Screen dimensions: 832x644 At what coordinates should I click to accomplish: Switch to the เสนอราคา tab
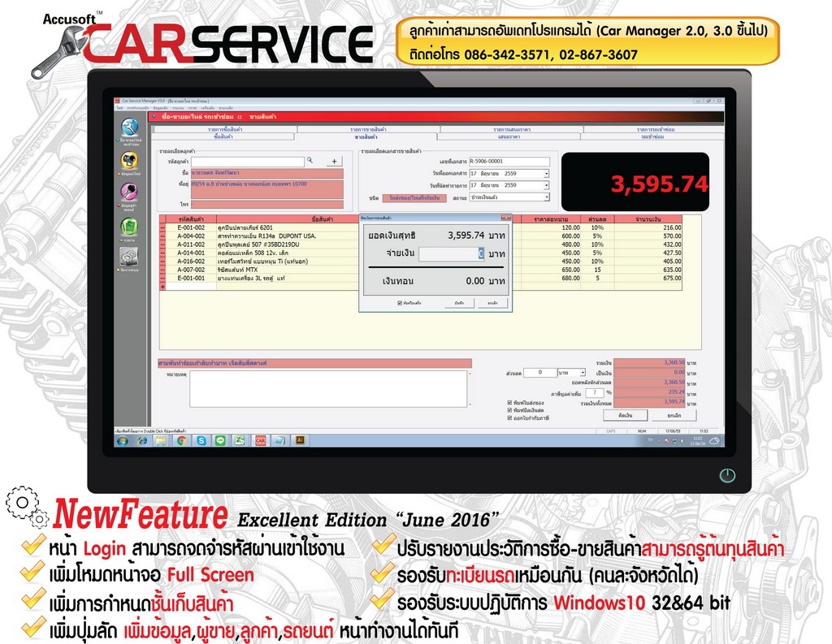[509, 137]
